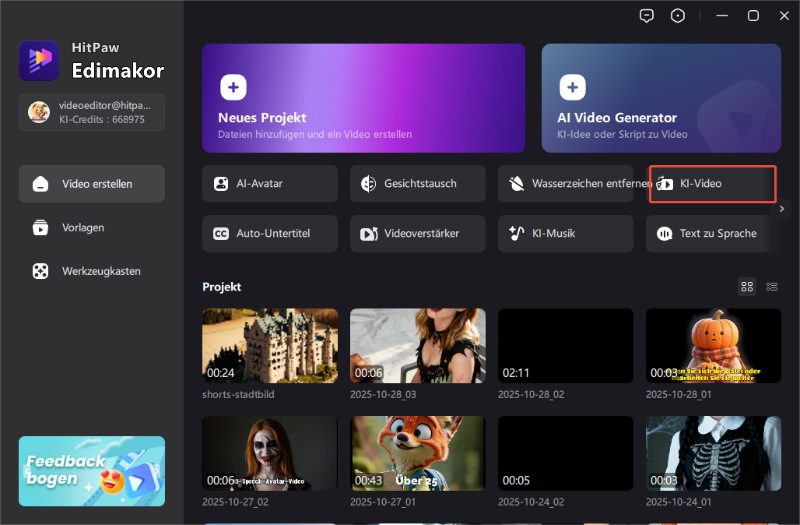
Task: Open the circular menu icon in title bar
Action: click(x=678, y=15)
